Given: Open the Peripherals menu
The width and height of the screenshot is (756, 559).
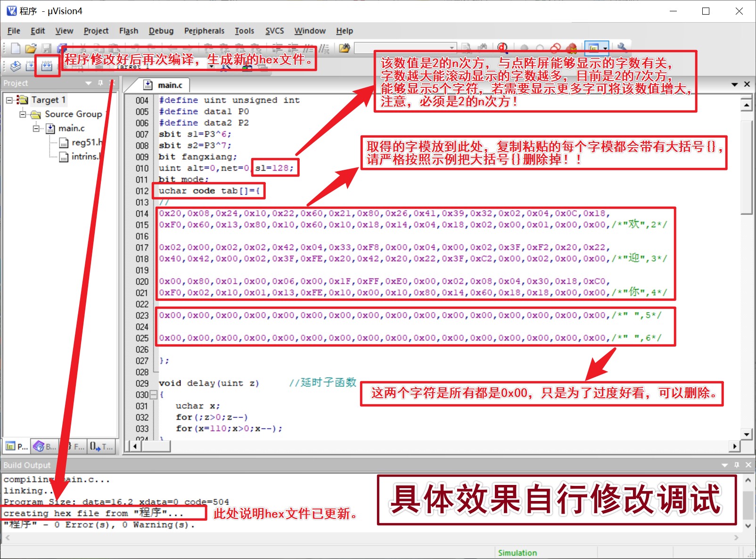Looking at the screenshot, I should click(x=204, y=31).
